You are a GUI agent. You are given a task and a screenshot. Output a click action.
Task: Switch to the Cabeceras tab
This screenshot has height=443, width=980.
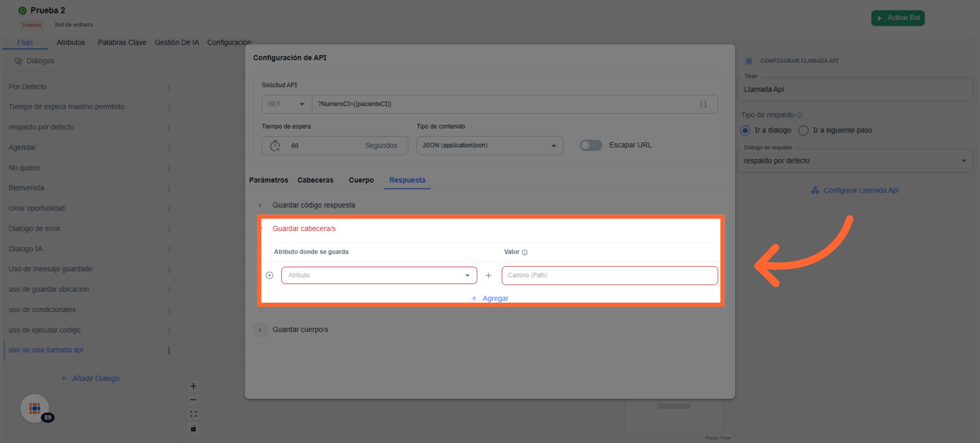pos(315,180)
